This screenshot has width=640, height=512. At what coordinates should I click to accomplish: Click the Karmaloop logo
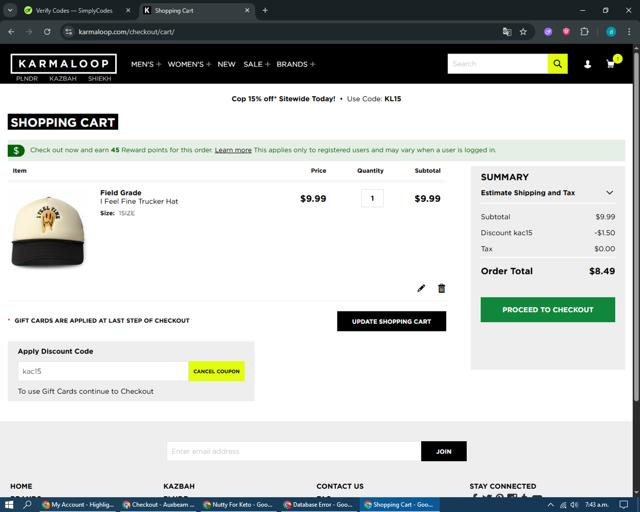pos(64,64)
